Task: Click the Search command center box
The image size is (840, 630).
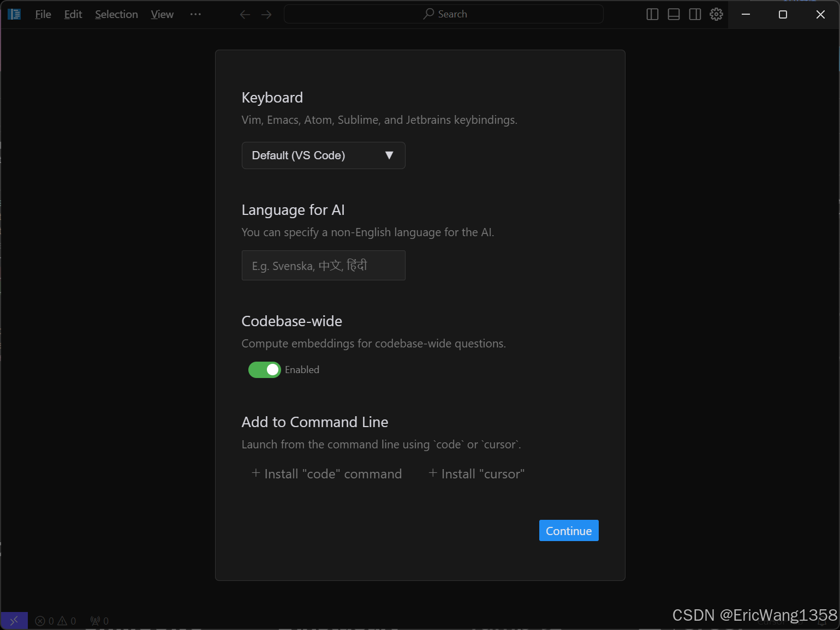Action: [x=444, y=14]
